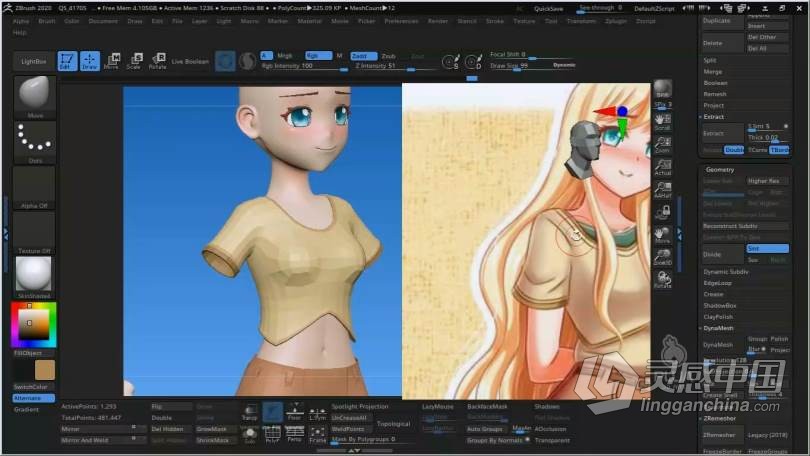Click the Actual size icon
Image resolution: width=810 pixels, height=456 pixels.
click(663, 167)
